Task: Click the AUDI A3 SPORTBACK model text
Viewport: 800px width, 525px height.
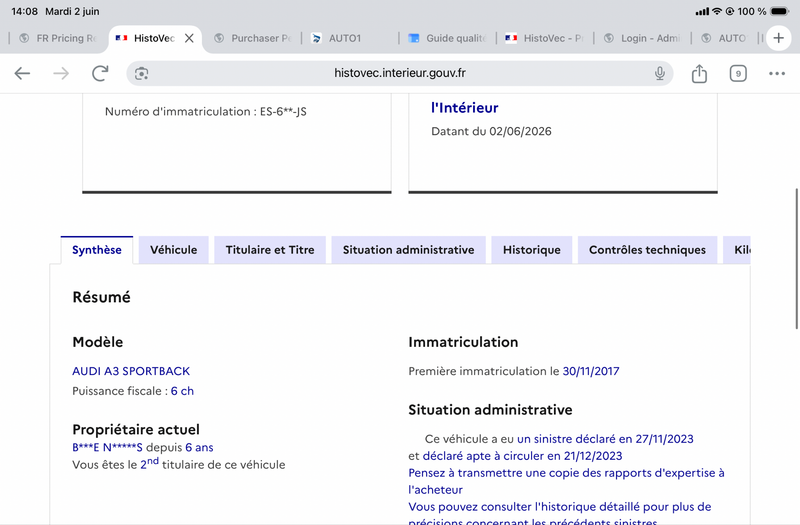Action: pyautogui.click(x=131, y=371)
